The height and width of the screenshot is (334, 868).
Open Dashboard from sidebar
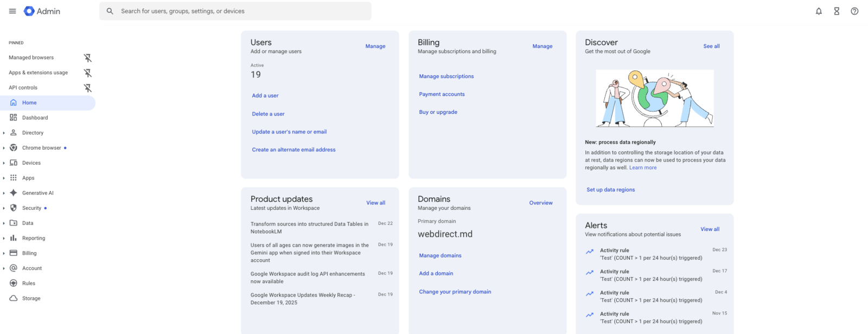coord(35,118)
